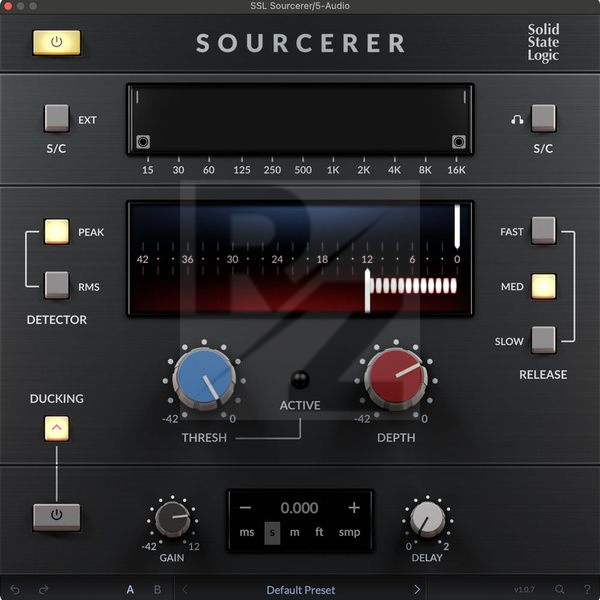Select s delay unit

[x=272, y=533]
